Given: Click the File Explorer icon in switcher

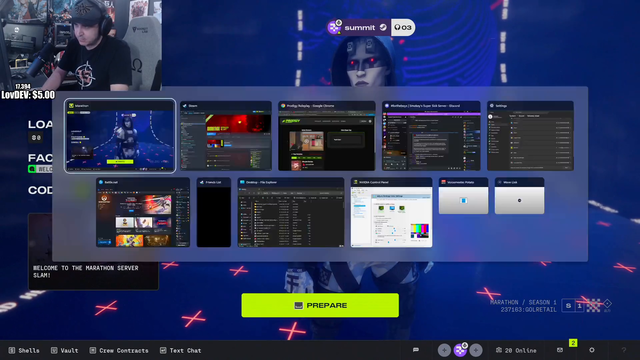Looking at the screenshot, I should [242, 182].
